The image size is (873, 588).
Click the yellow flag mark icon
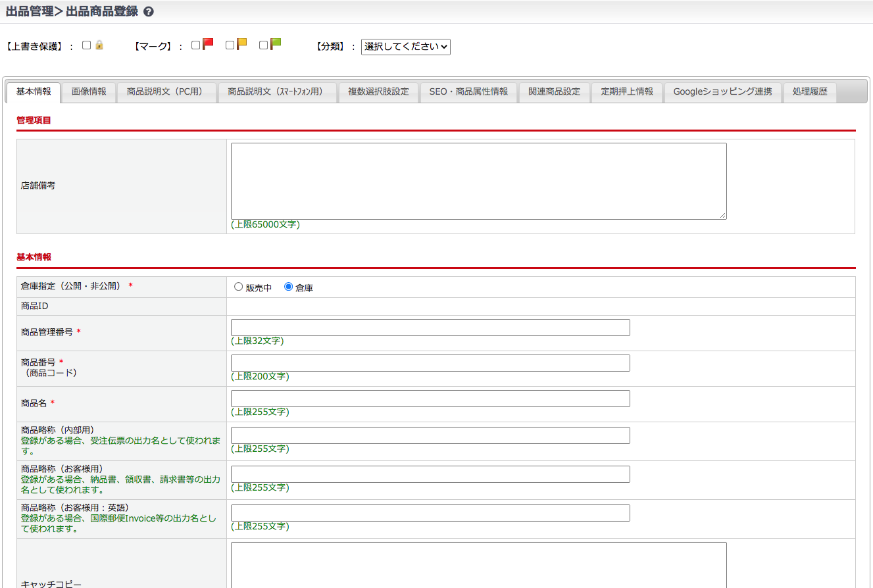pos(242,44)
